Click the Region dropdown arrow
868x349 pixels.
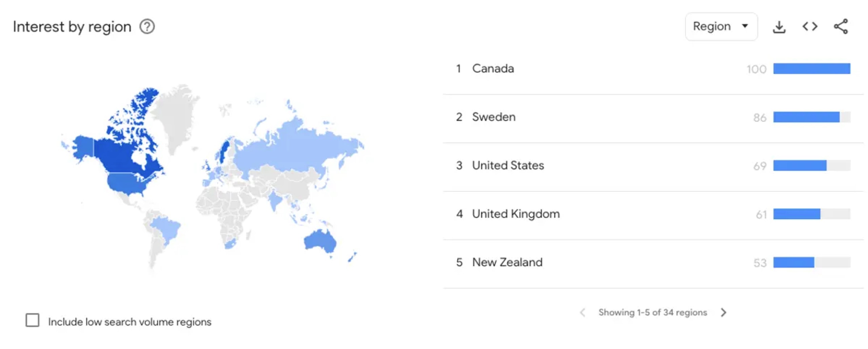(745, 26)
